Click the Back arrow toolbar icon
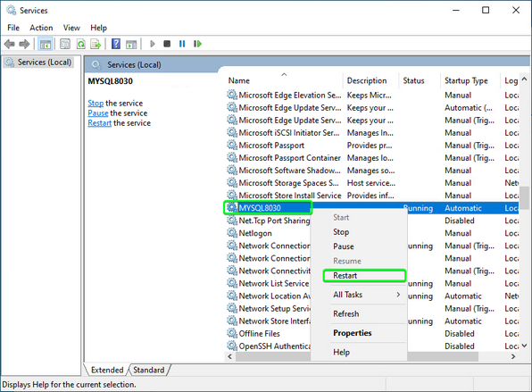The height and width of the screenshot is (392, 532). click(10, 44)
